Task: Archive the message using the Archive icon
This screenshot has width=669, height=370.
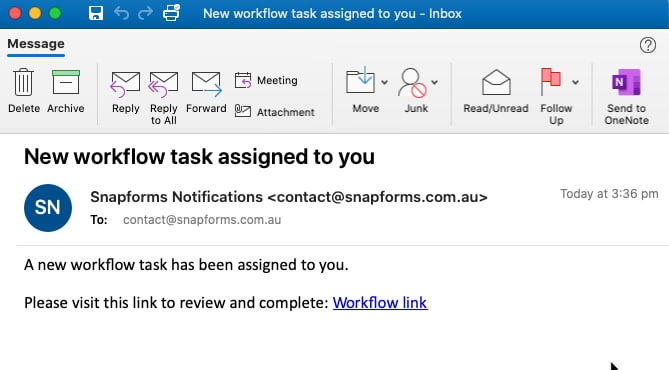Action: (66, 91)
